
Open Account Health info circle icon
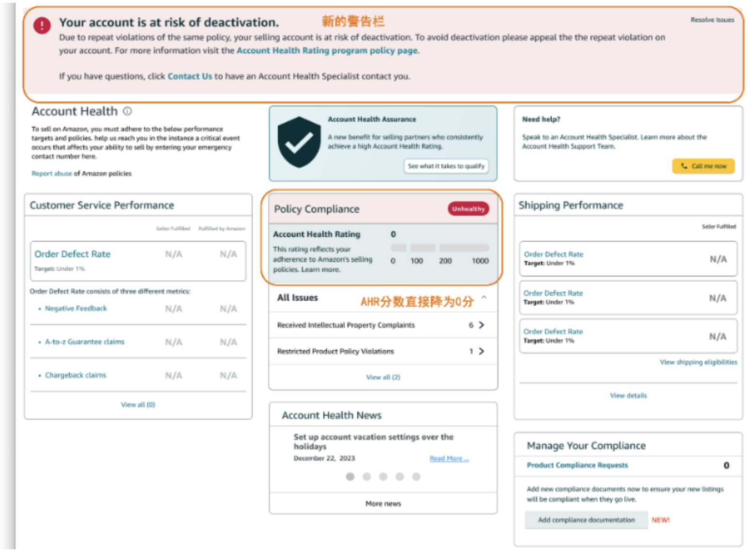127,111
